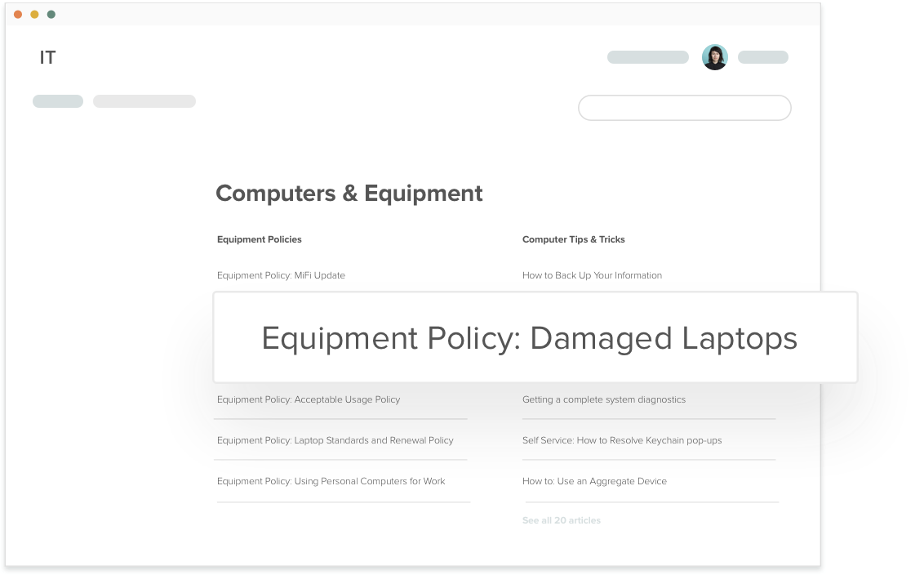
Task: Open Laptop Standards and Renewal Policy article
Action: pos(335,440)
